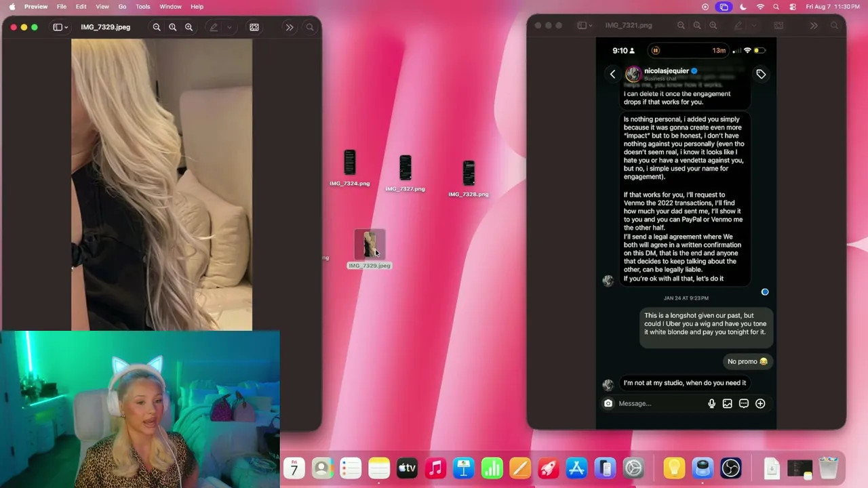Open the Wi-Fi status menu
Image resolution: width=868 pixels, height=488 pixels.
click(x=760, y=7)
